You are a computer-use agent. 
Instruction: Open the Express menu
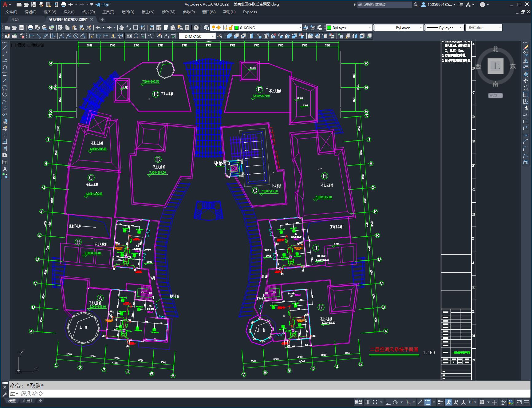click(x=250, y=12)
